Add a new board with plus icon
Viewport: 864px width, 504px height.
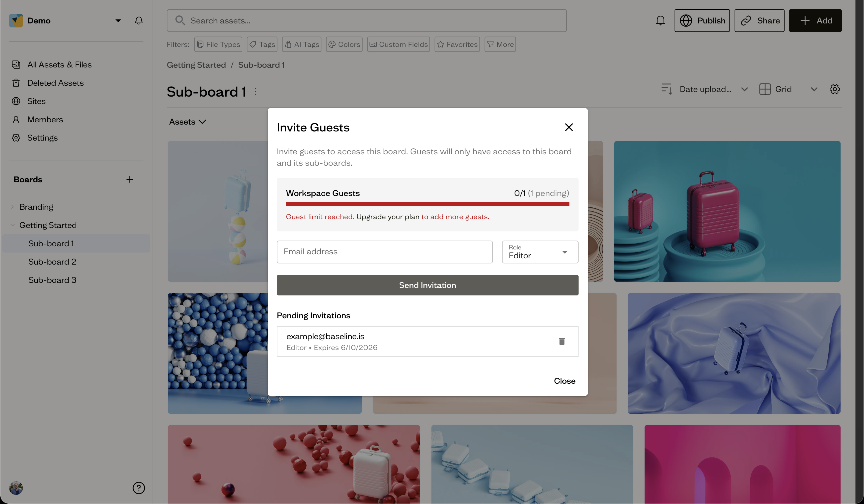(130, 179)
